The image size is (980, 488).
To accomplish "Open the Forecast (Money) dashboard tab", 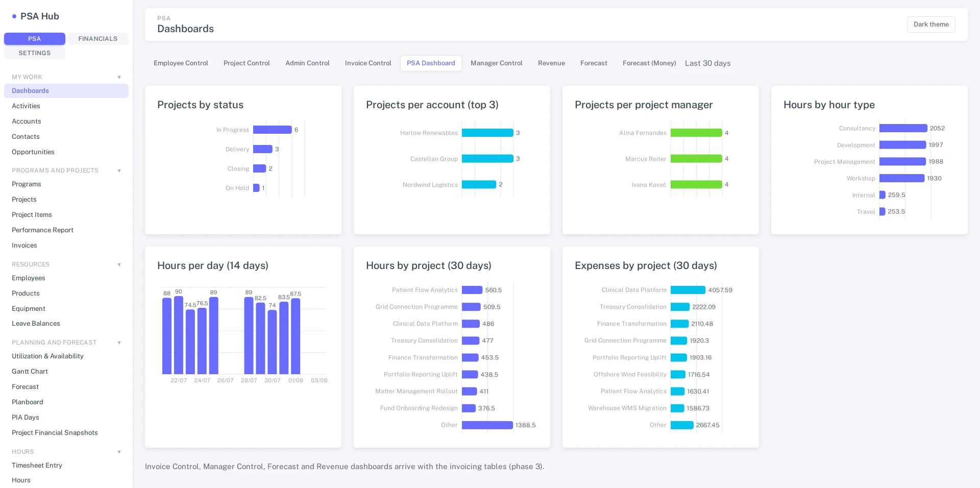I will tap(649, 63).
